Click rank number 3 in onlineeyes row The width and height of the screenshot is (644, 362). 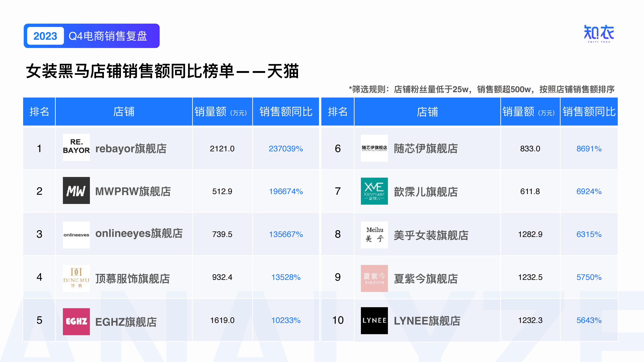(39, 234)
